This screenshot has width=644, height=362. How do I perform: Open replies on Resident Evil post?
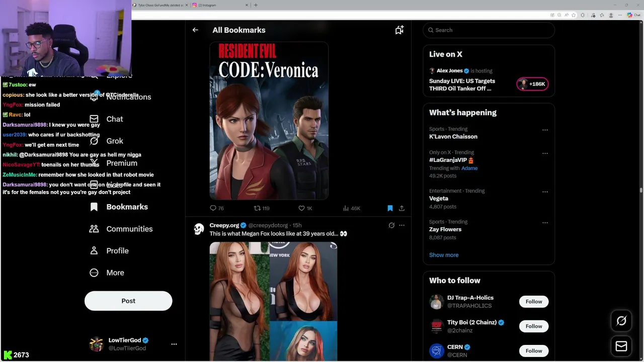coord(217,208)
